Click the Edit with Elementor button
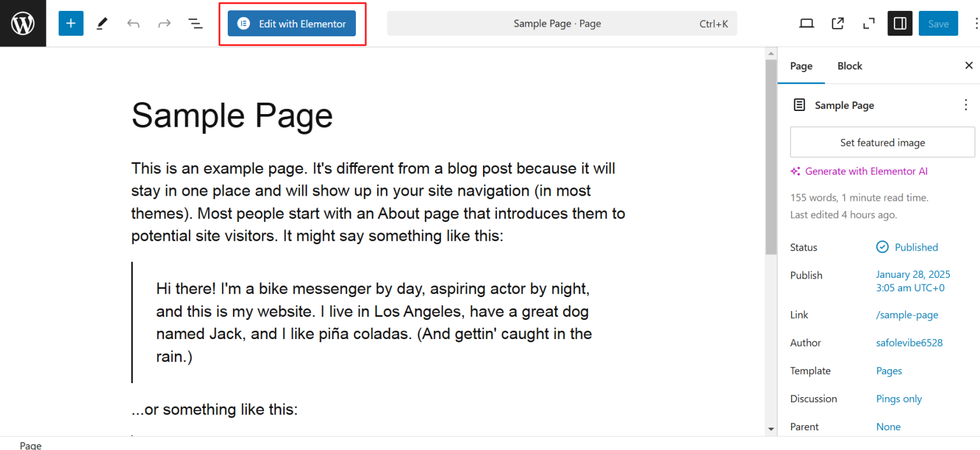 [292, 24]
